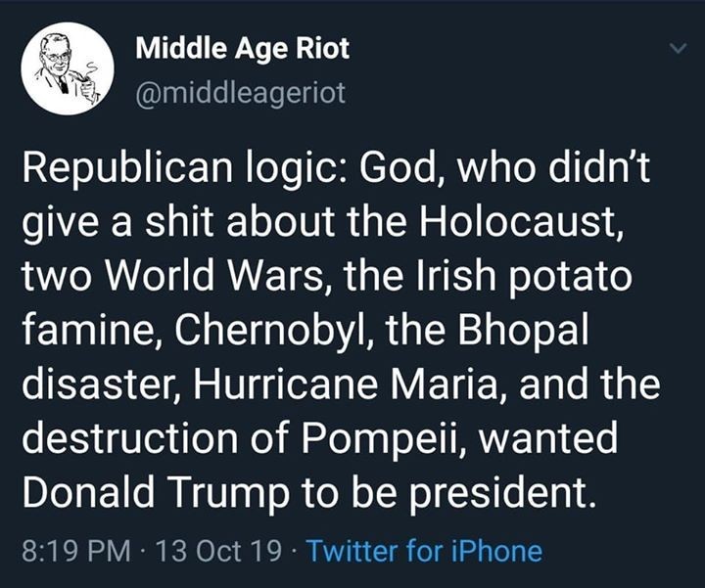The height and width of the screenshot is (588, 705).
Task: Click the 'Middle Age Riot' display name
Action: point(241,46)
